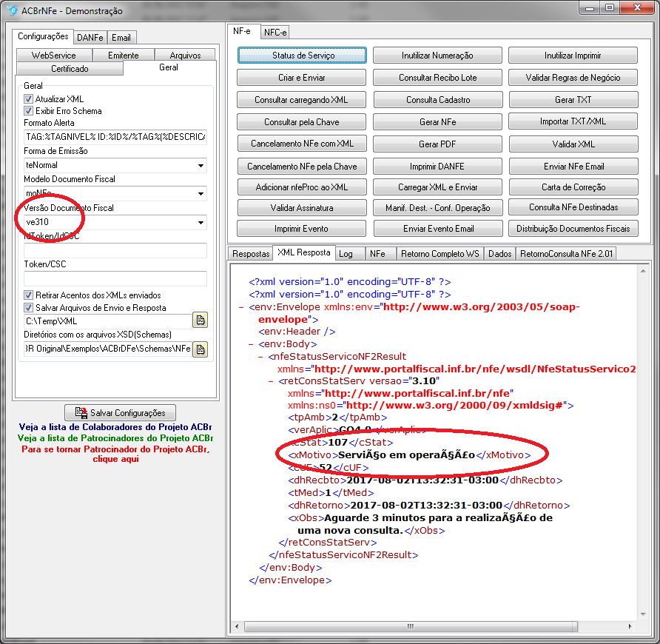Open the Arquivos settings tab

(185, 56)
